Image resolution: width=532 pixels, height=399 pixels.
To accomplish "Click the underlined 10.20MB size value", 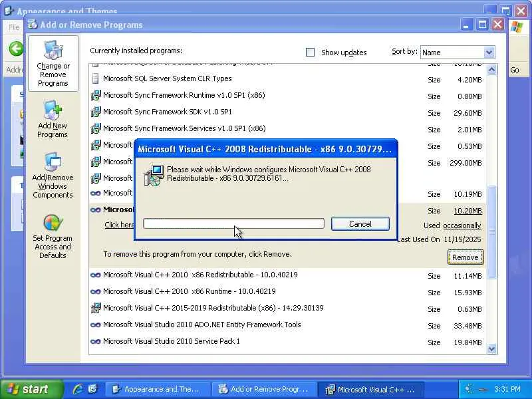I will 467,211.
